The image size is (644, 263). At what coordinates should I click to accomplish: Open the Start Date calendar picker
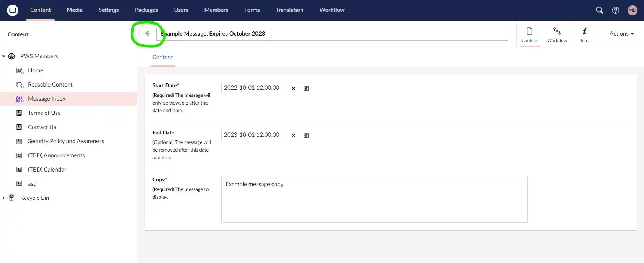coord(306,88)
